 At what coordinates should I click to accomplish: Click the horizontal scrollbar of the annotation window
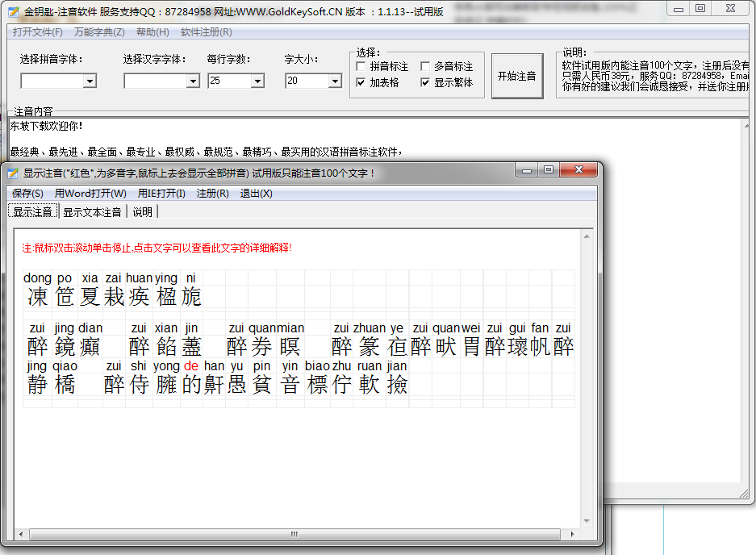pos(294,534)
